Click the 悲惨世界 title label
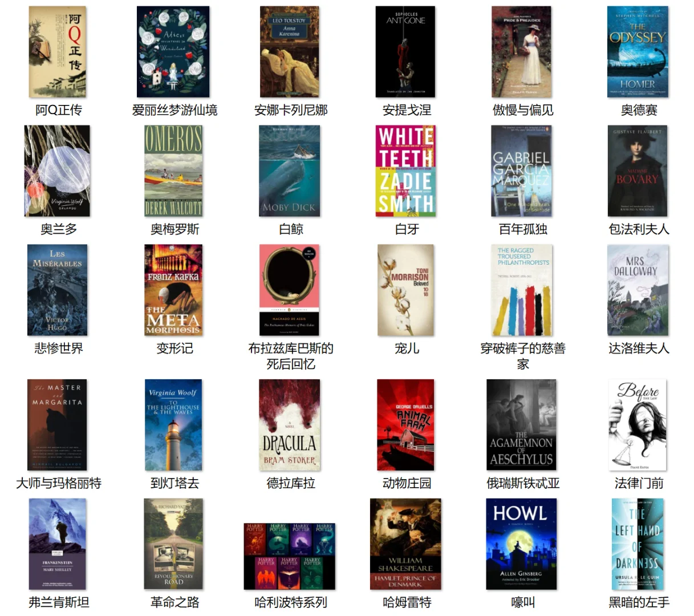This screenshot has width=694, height=616. (58, 348)
